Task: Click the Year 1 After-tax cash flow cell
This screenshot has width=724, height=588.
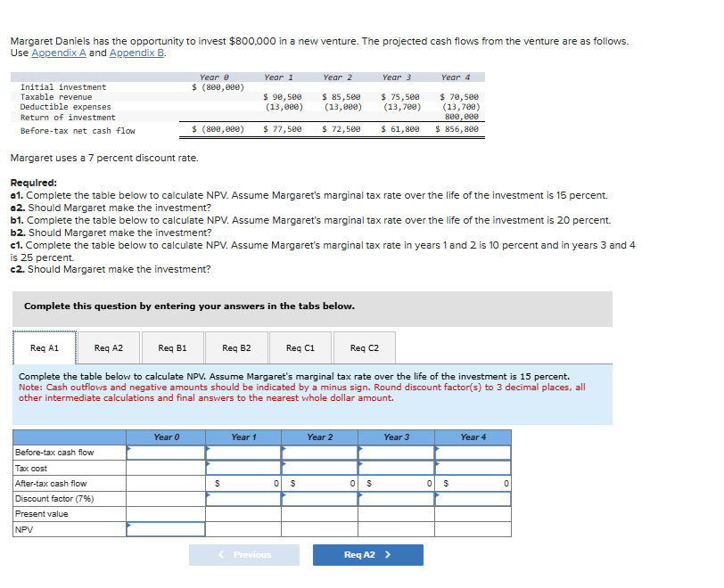Action: pos(243,483)
